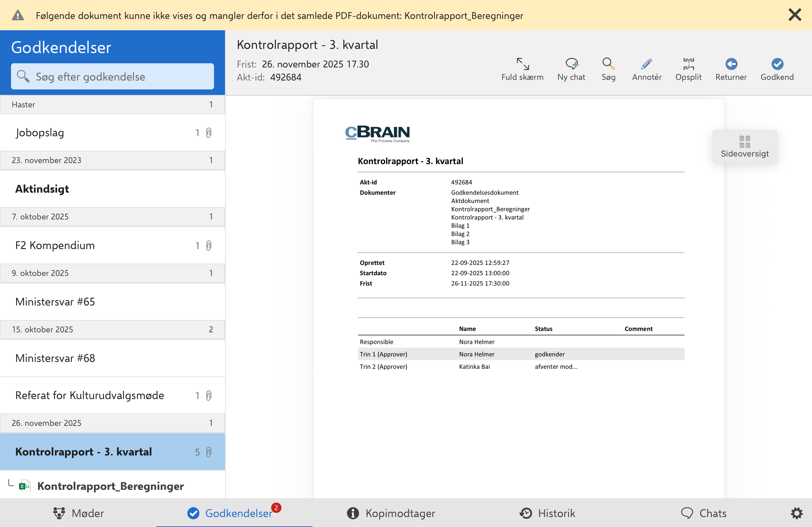This screenshot has width=812, height=527.
Task: Open the Jobopslag approval
Action: [112, 133]
